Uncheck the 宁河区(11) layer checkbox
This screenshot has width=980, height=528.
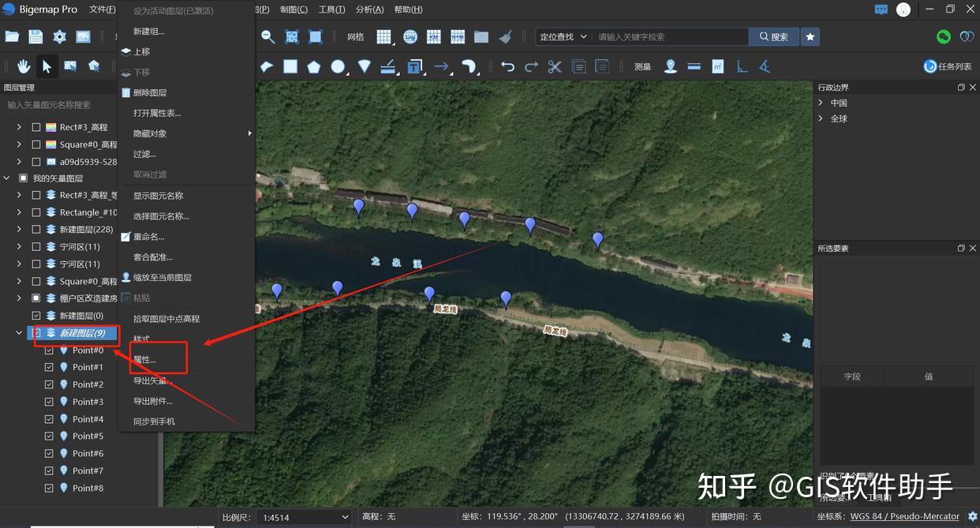pyautogui.click(x=36, y=245)
